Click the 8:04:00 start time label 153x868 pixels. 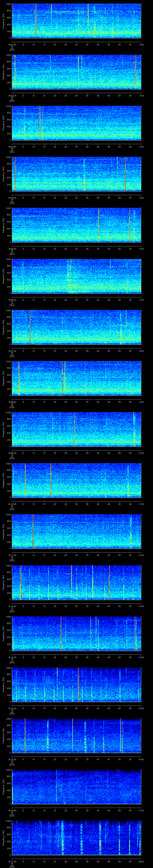(x=12, y=197)
